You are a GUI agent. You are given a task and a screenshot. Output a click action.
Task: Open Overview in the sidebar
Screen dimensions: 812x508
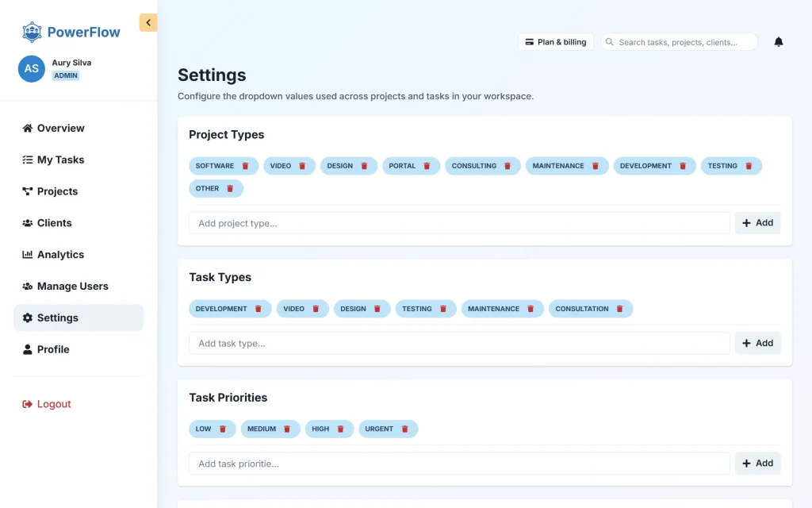(79, 128)
